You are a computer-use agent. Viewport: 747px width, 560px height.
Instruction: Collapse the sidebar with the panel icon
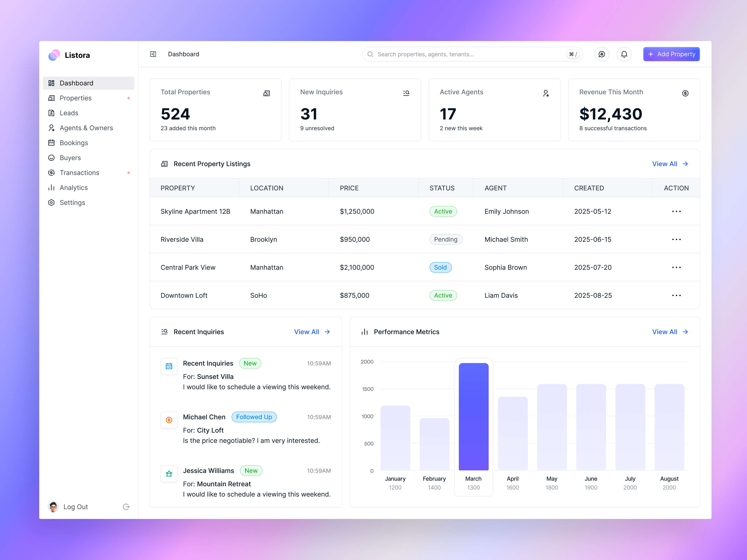153,54
